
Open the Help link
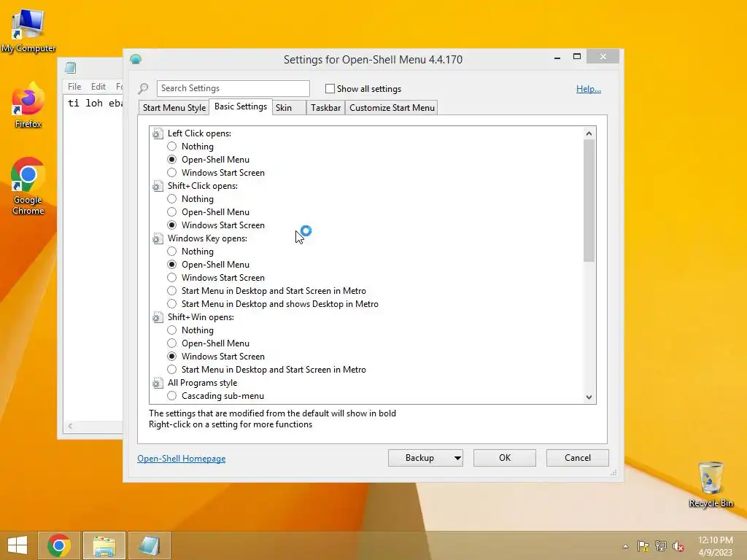[589, 88]
